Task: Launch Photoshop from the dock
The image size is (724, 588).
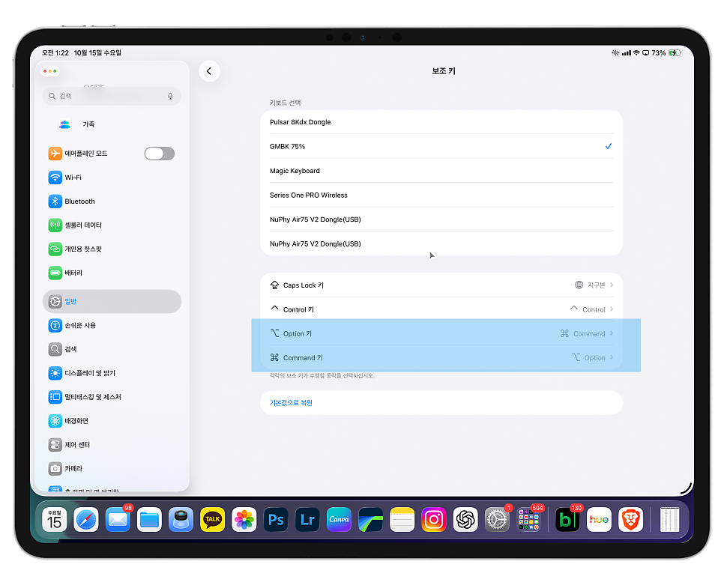Action: (276, 520)
